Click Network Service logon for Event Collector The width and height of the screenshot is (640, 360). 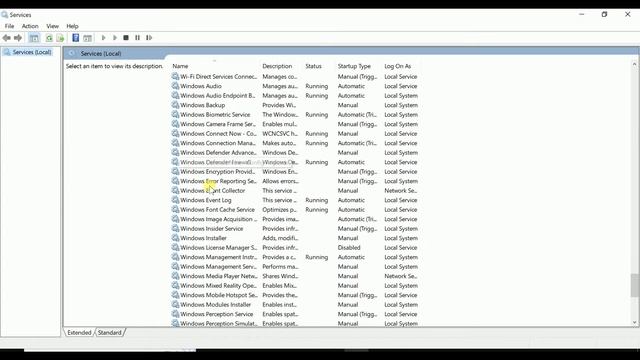click(x=400, y=191)
